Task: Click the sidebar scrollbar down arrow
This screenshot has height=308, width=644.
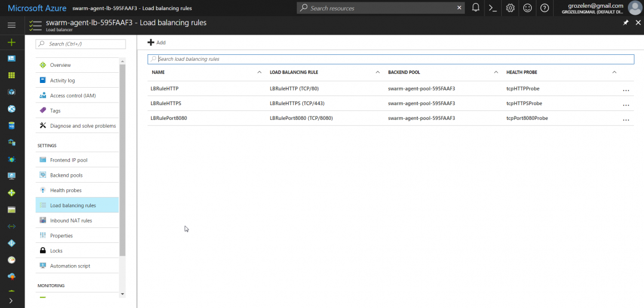Action: point(122,294)
